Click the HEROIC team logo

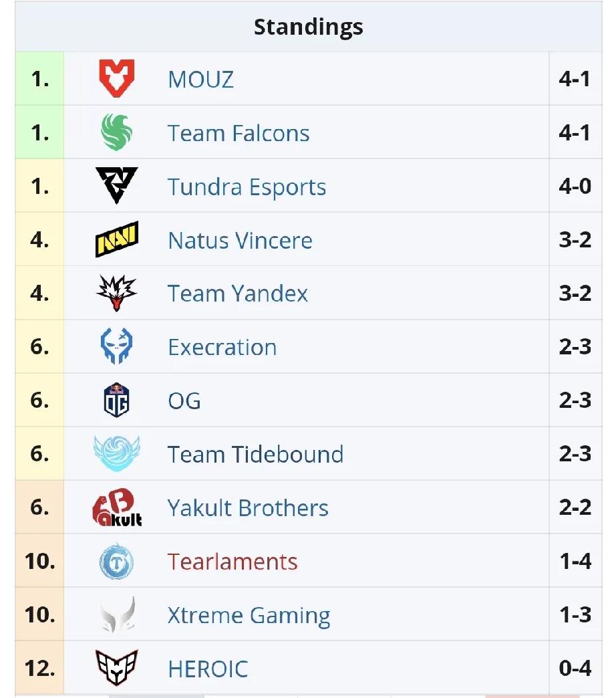116,669
